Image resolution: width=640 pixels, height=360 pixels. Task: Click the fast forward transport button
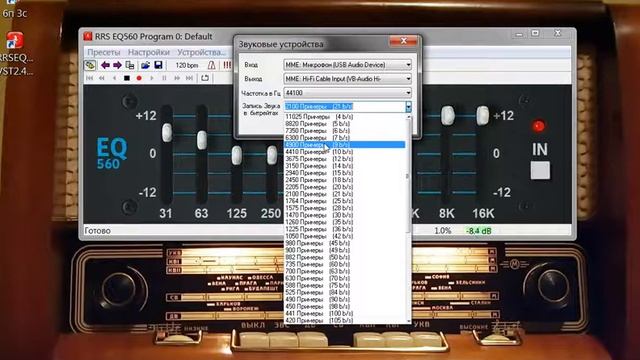177,78
